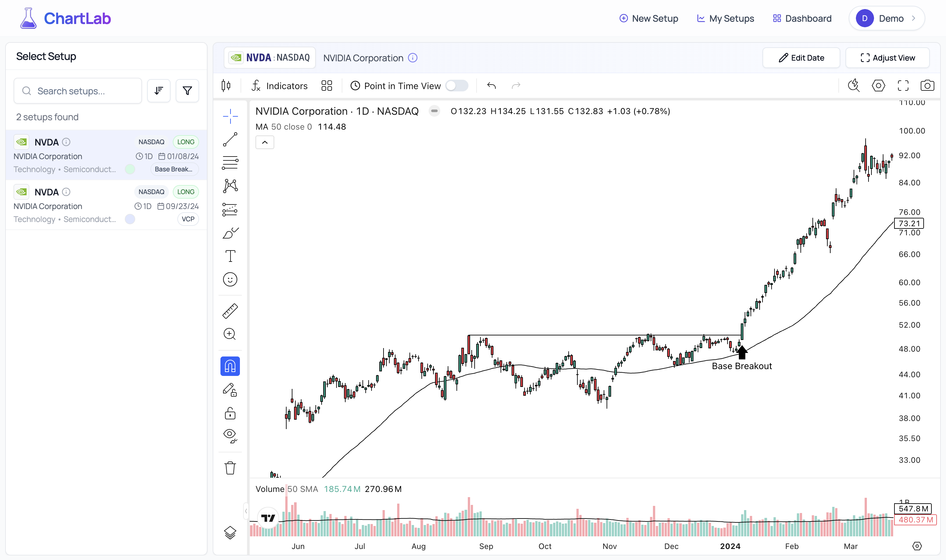
Task: Open the NVDA : NASDAQ symbol selector
Action: [270, 58]
